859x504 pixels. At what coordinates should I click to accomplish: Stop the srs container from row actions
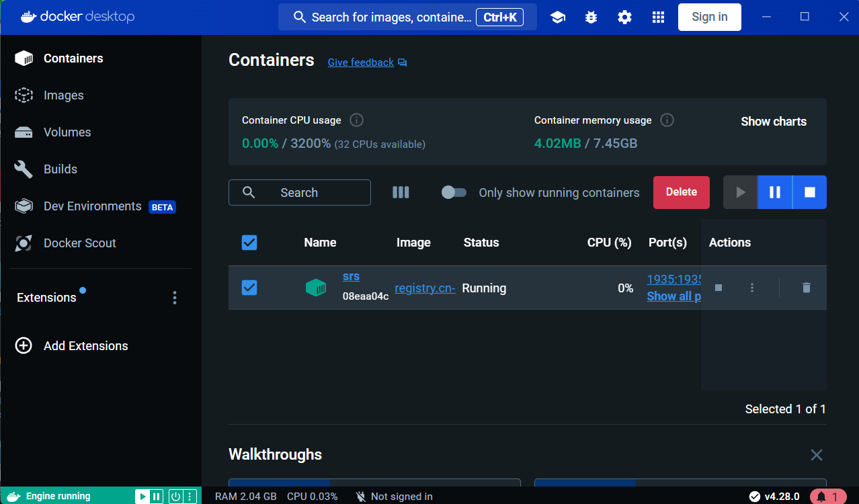click(x=719, y=288)
